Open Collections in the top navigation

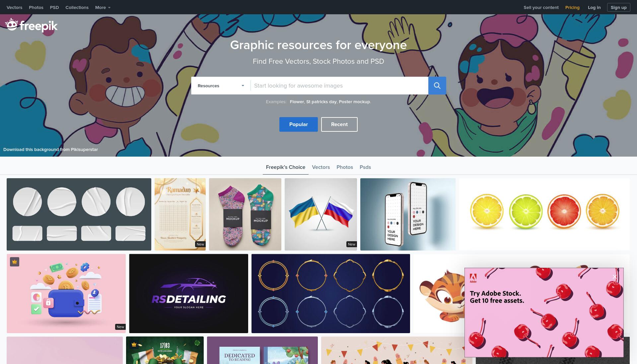(77, 7)
